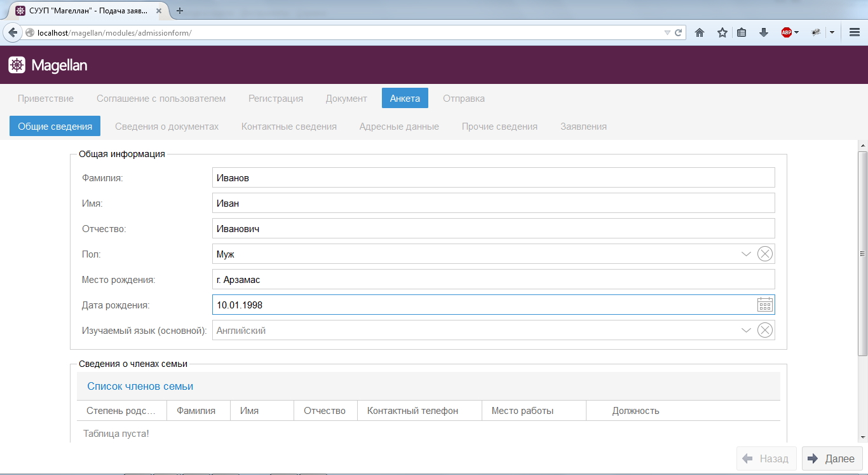The height and width of the screenshot is (475, 868).
Task: Open Адресные данные subtab
Action: click(399, 127)
